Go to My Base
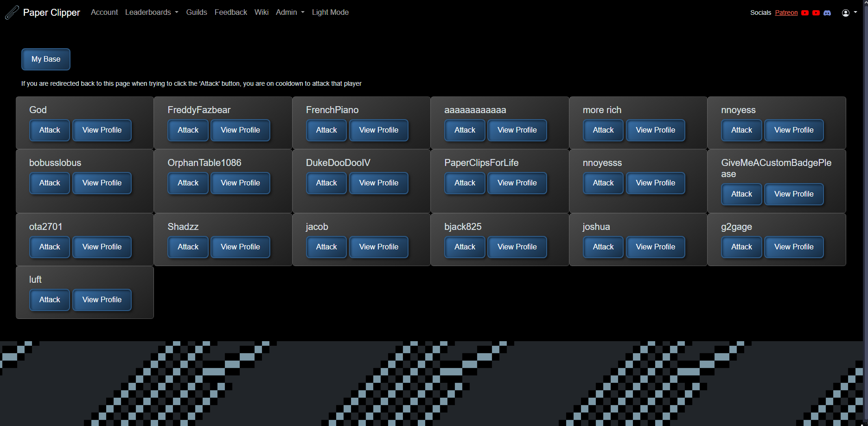 46,59
